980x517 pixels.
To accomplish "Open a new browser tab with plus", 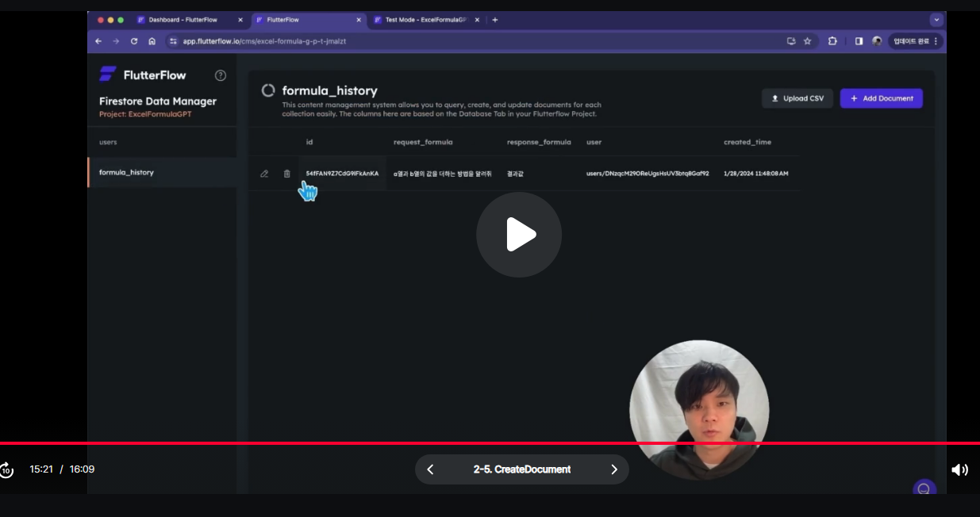I will (495, 20).
